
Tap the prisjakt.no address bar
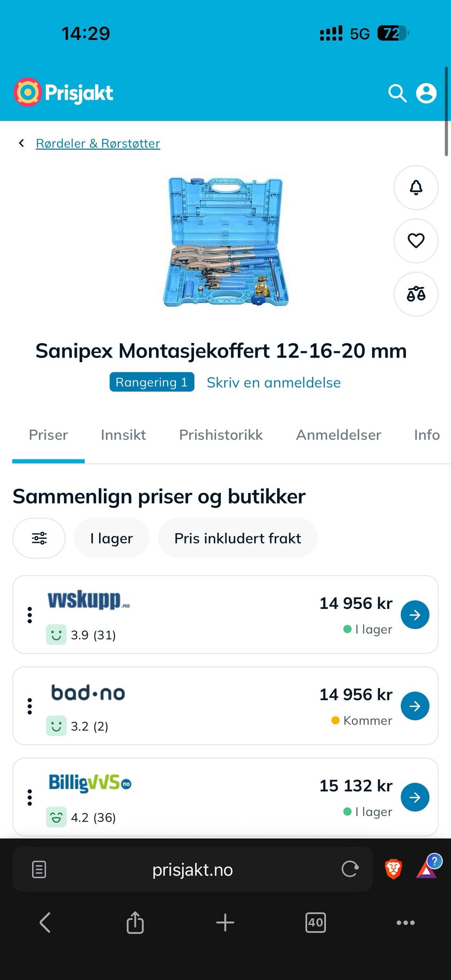pyautogui.click(x=193, y=869)
